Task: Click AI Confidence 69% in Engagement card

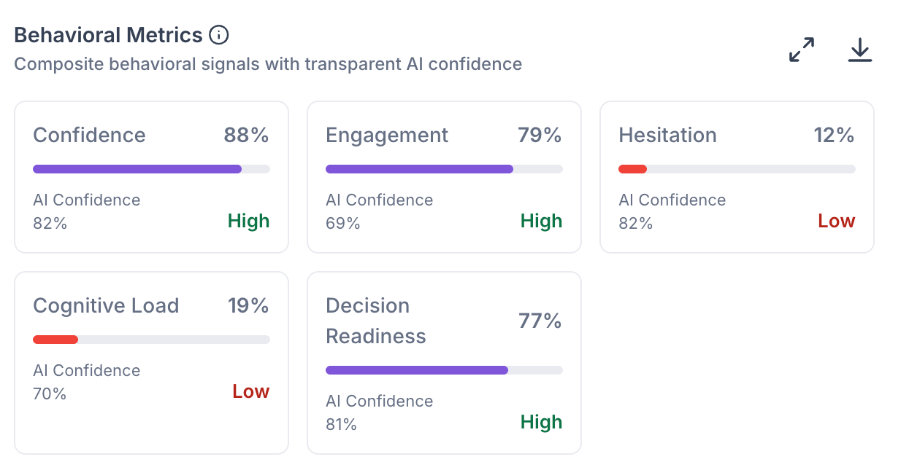Action: tap(379, 211)
